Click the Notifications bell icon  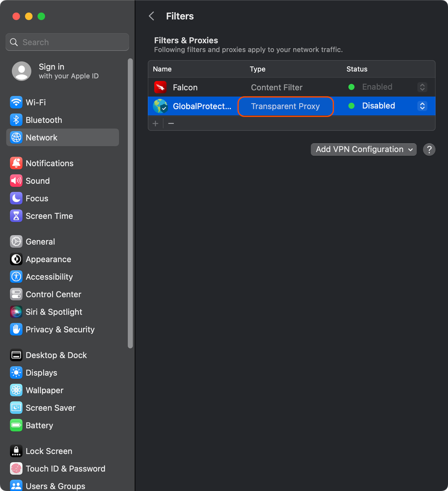click(x=16, y=163)
